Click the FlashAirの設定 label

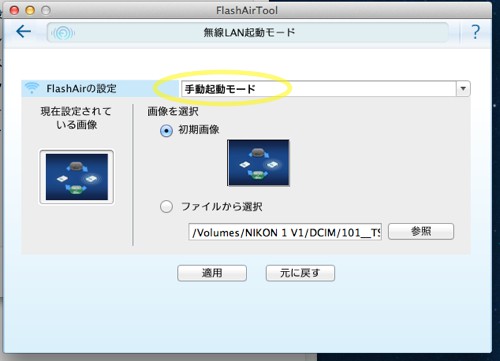tap(81, 89)
